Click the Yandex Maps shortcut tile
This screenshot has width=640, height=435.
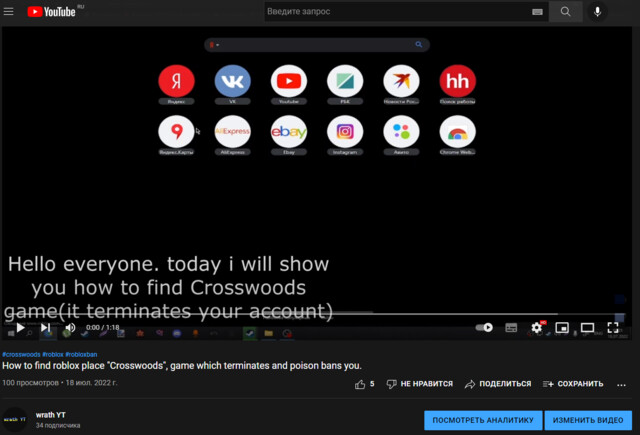(x=176, y=135)
